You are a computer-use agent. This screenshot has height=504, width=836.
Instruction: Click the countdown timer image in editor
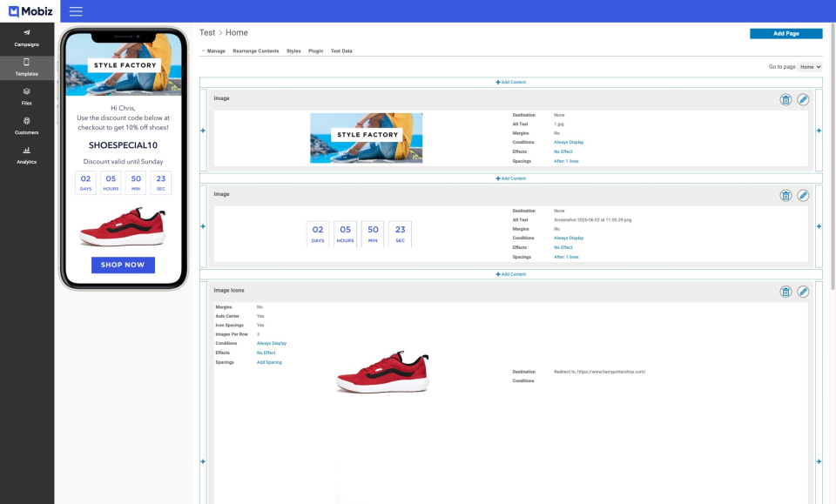(x=360, y=234)
